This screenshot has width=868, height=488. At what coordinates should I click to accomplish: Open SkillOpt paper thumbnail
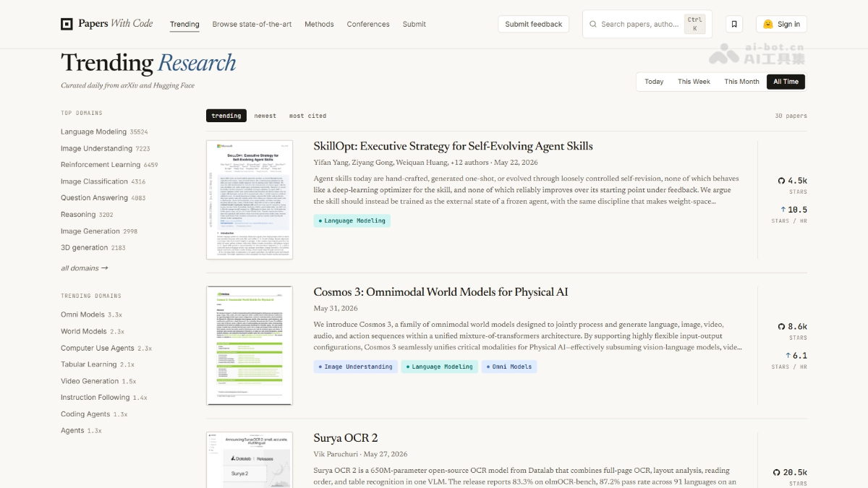(250, 200)
